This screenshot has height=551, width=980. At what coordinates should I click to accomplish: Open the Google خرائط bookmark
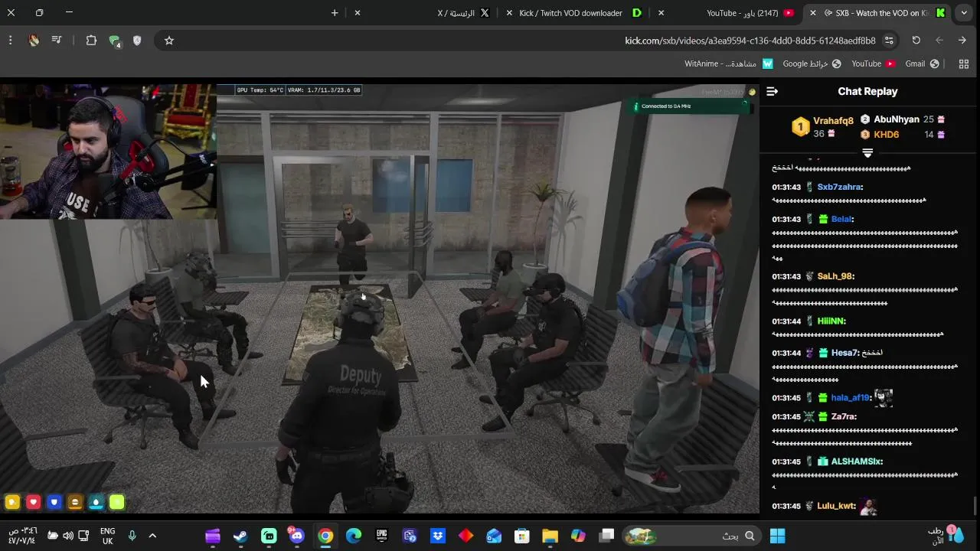tap(812, 64)
